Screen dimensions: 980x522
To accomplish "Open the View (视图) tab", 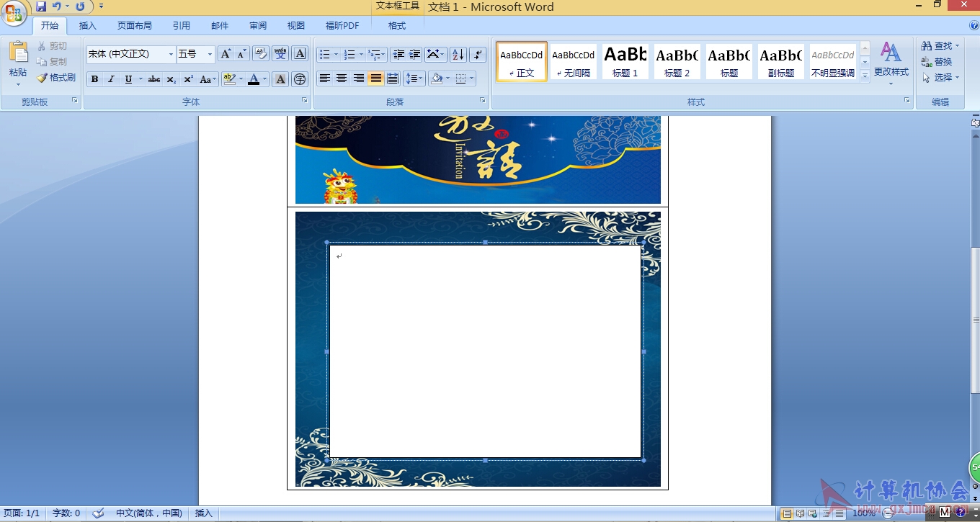I will click(296, 26).
